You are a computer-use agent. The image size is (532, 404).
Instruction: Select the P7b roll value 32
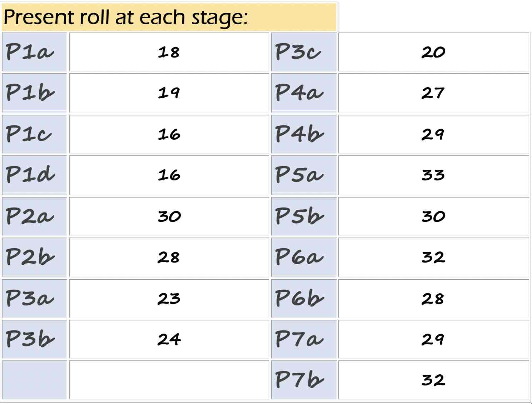[434, 380]
